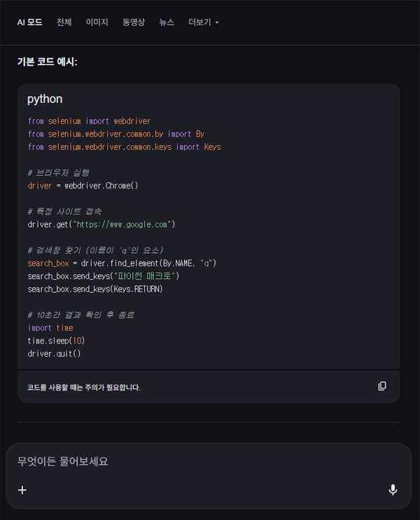Go to the 동영상 tab
This screenshot has width=420, height=520.
coord(134,22)
